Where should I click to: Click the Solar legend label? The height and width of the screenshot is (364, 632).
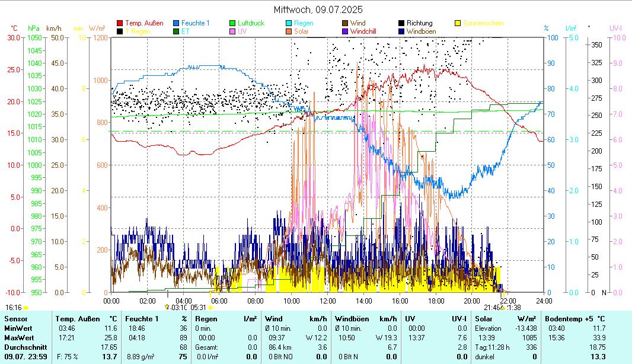tap(302, 31)
